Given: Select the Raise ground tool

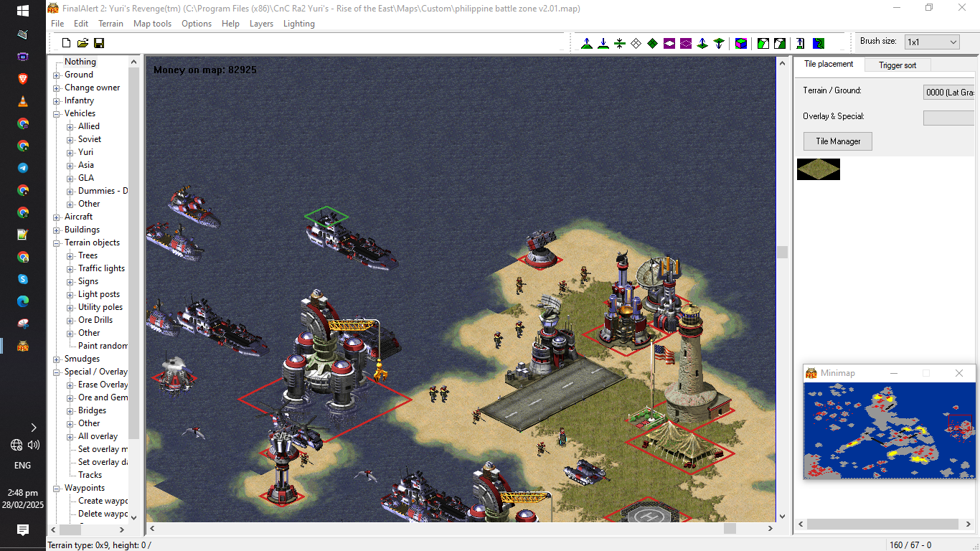Looking at the screenshot, I should (587, 43).
